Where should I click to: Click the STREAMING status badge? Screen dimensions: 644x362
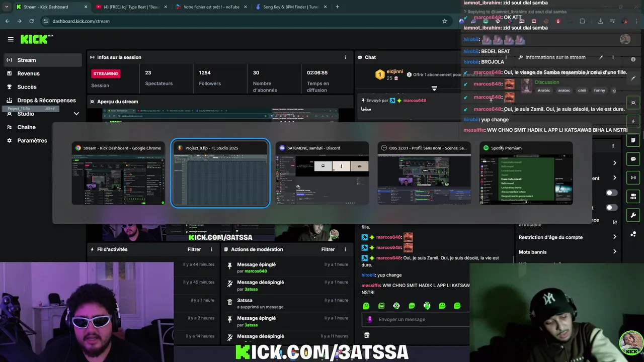tap(106, 73)
